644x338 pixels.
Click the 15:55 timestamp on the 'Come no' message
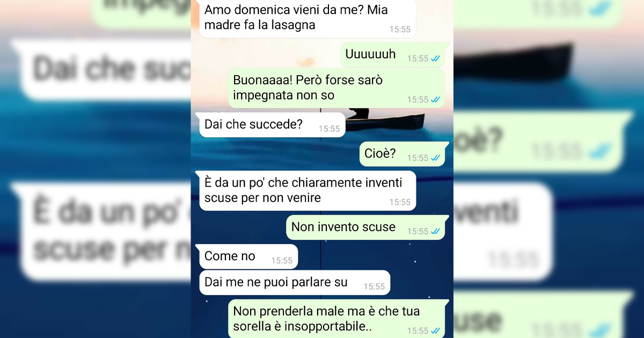(x=282, y=261)
